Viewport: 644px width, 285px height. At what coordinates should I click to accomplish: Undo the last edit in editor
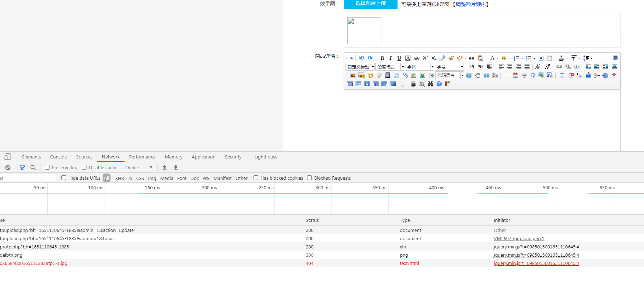pos(362,58)
